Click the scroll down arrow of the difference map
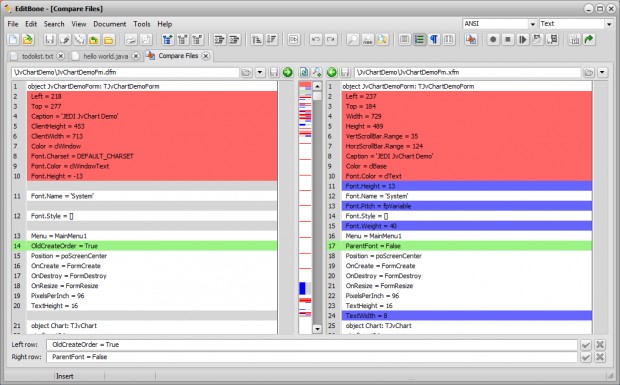Screen dimensions: 620x385 tap(317, 329)
